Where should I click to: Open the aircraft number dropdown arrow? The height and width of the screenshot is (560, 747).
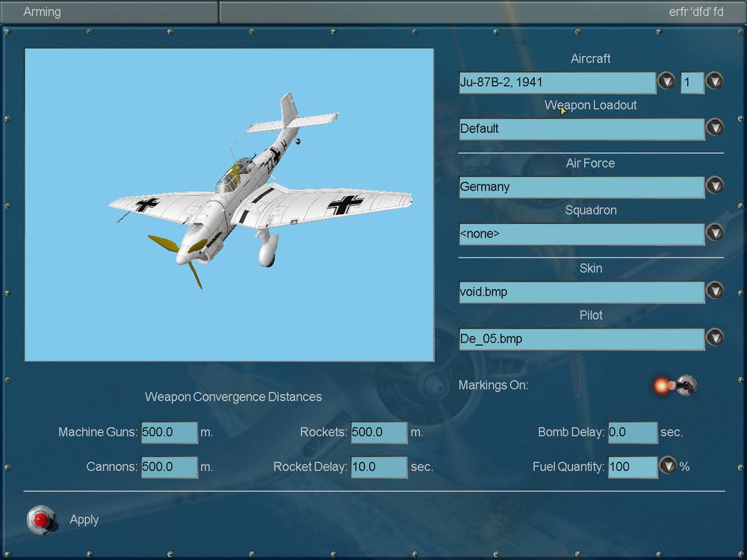[x=714, y=81]
